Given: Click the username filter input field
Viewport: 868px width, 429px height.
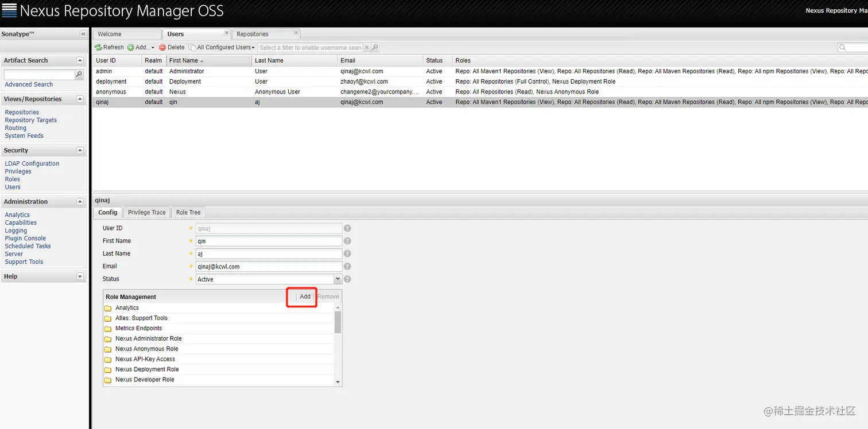Looking at the screenshot, I should pyautogui.click(x=310, y=48).
